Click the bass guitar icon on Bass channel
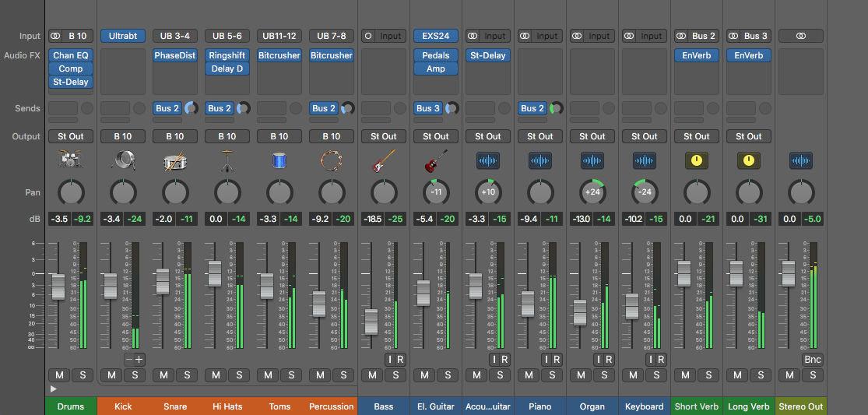The image size is (868, 415). pos(384,160)
